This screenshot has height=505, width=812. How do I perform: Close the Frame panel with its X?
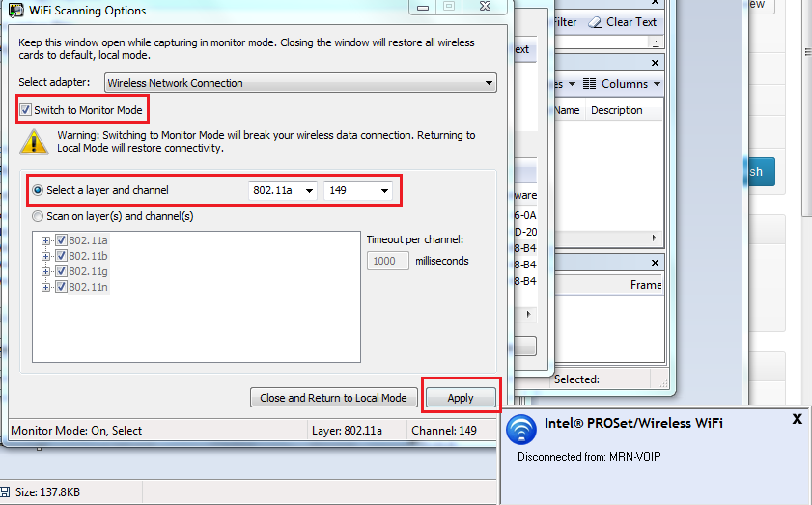[x=658, y=263]
